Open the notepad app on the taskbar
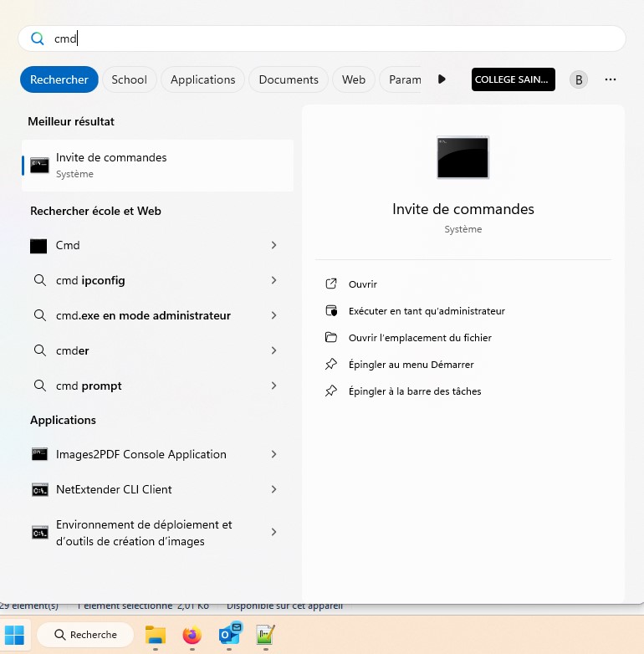The height and width of the screenshot is (654, 644). click(x=265, y=635)
